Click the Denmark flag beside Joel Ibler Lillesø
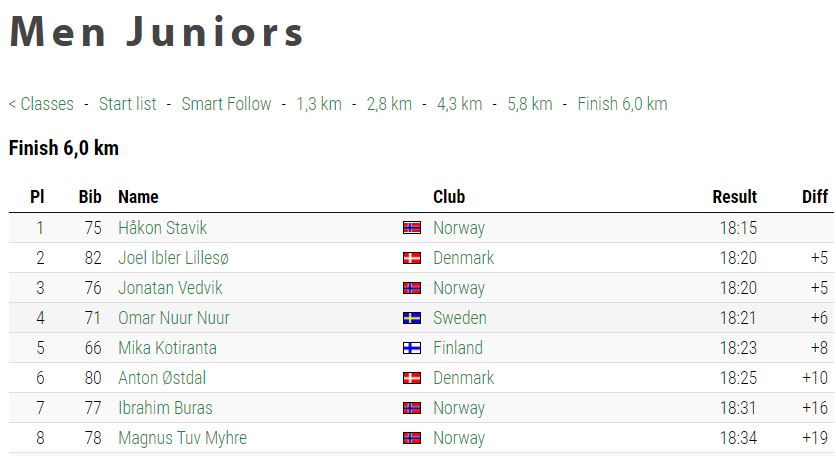 (412, 258)
